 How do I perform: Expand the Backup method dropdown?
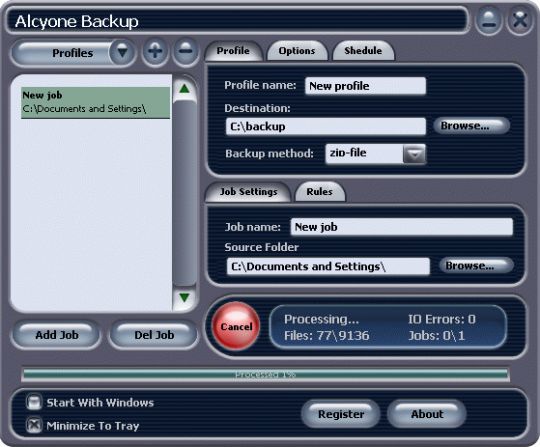pos(414,154)
